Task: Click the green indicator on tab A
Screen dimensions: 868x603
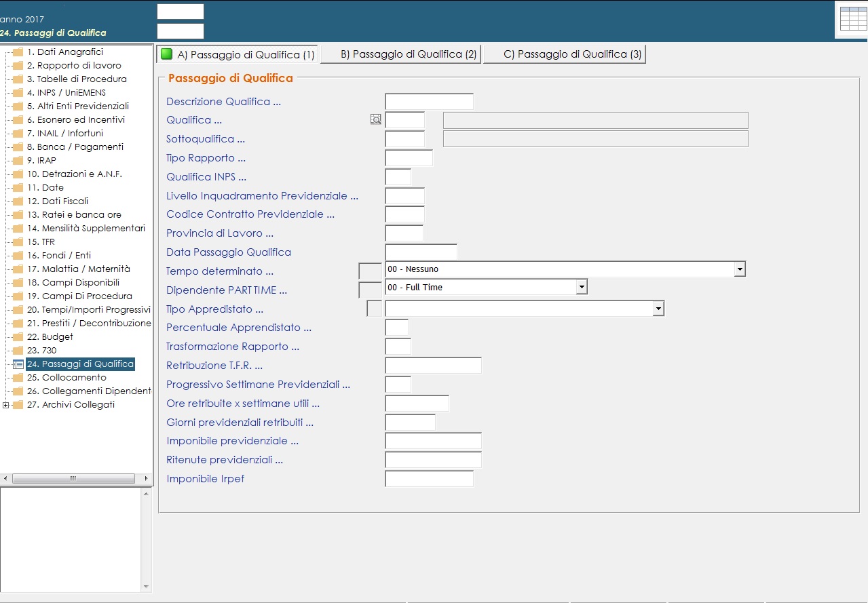Action: 166,54
